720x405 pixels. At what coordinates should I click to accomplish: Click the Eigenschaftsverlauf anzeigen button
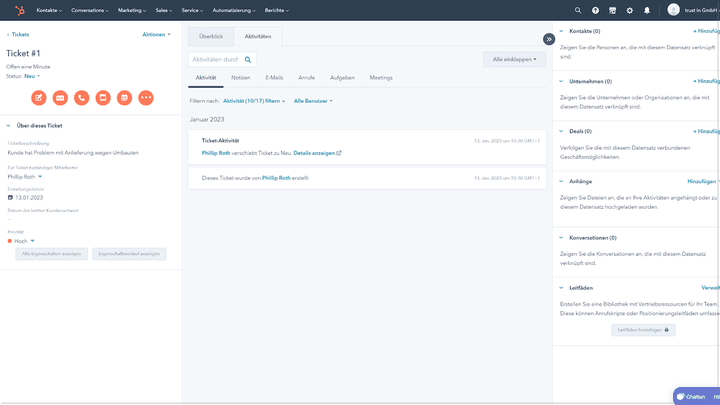(130, 254)
